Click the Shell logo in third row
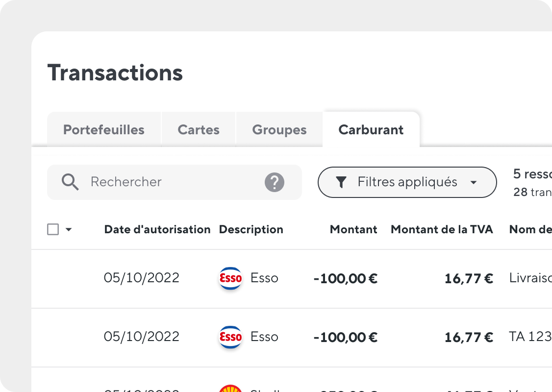The height and width of the screenshot is (392, 552). tap(230, 388)
